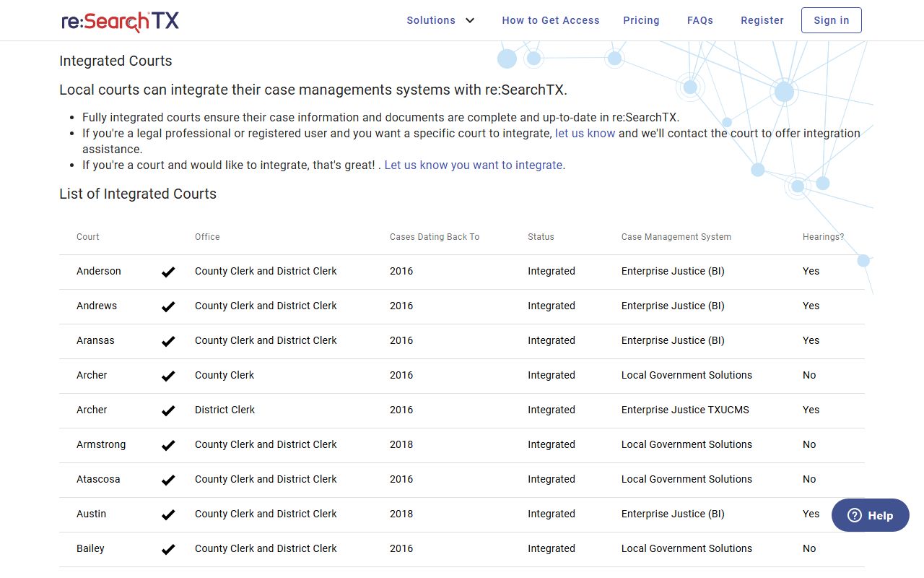Click Bailey's 'Local Government Solutions' cell
This screenshot has width=924, height=578.
pyautogui.click(x=687, y=548)
